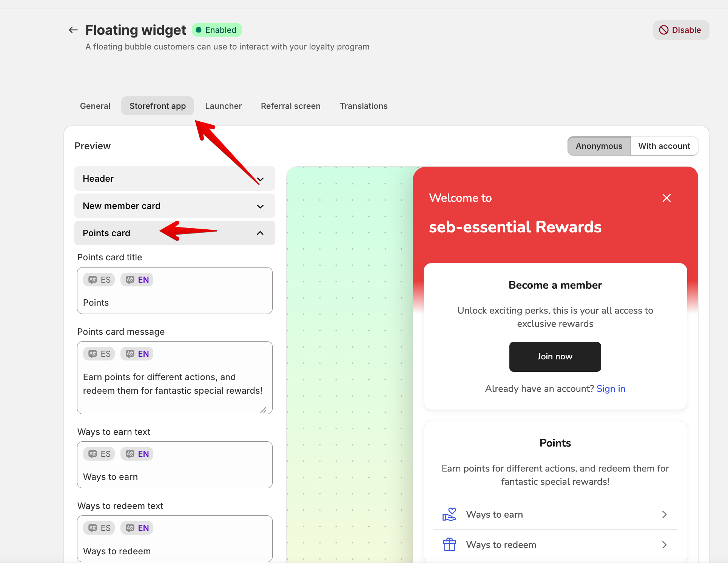The width and height of the screenshot is (728, 563).
Task: Switch preview to Anonymous mode
Action: (x=599, y=146)
